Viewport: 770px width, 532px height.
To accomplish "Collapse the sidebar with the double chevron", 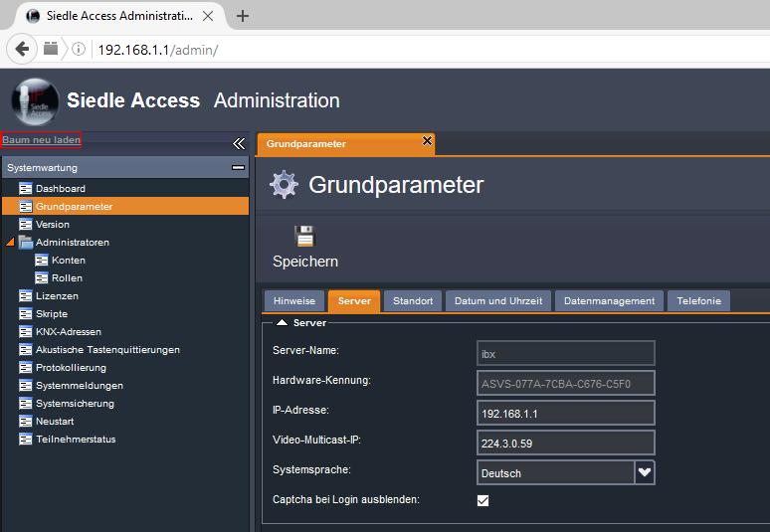I will point(239,143).
